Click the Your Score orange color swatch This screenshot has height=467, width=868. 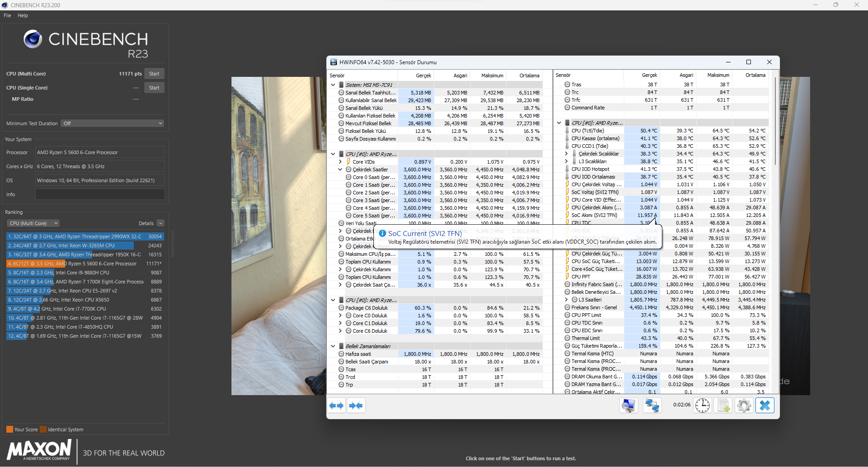coord(9,429)
